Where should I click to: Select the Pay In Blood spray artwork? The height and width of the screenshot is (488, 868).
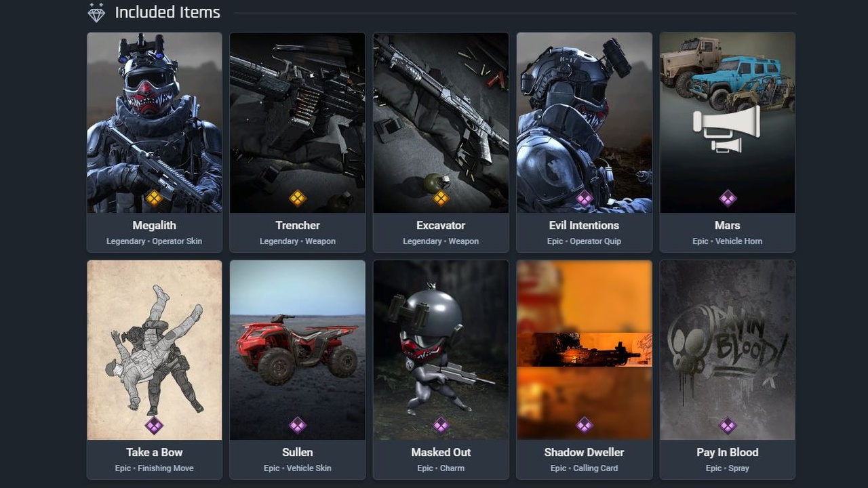coord(728,350)
